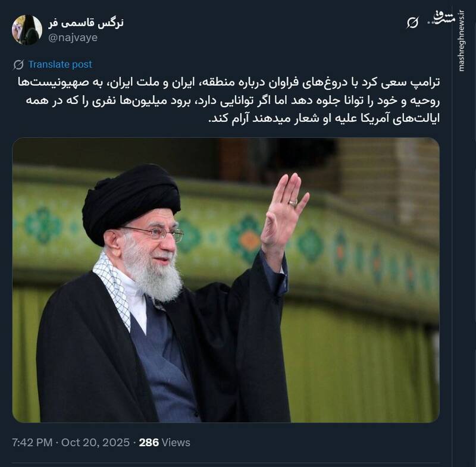Click the raised hand in the photo

click(284, 209)
